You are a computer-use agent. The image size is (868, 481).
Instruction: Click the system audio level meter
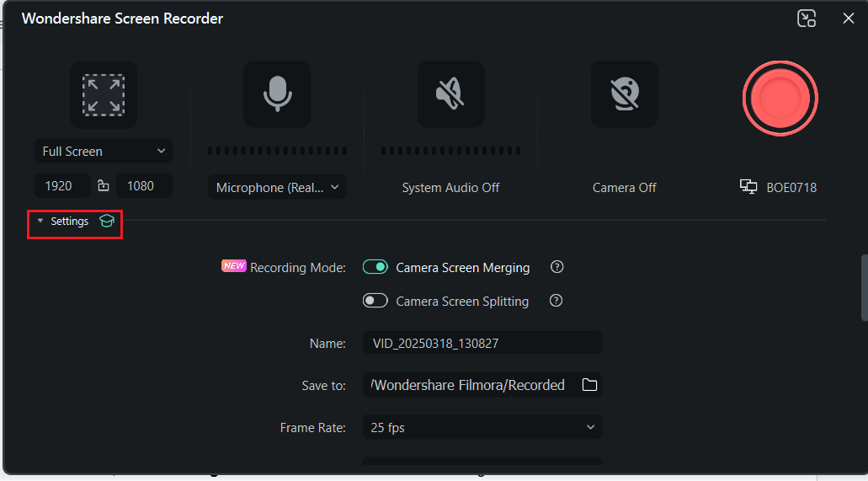tap(450, 151)
